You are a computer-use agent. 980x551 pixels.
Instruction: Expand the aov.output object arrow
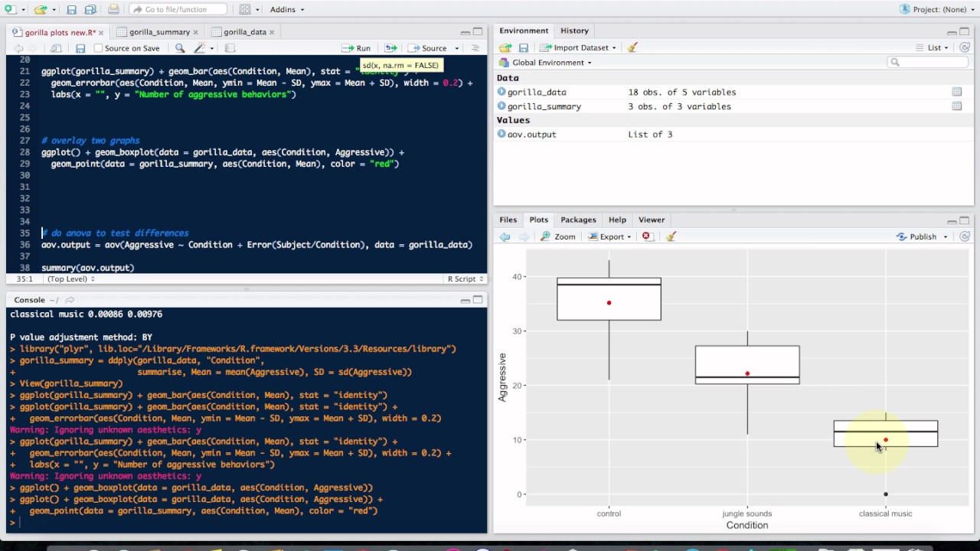pos(501,134)
